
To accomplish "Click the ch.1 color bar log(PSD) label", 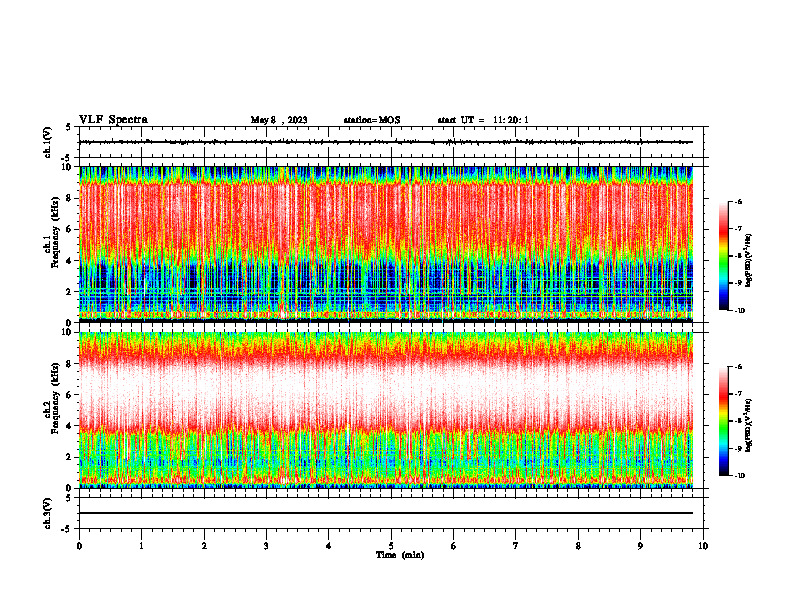I will click(x=749, y=261).
